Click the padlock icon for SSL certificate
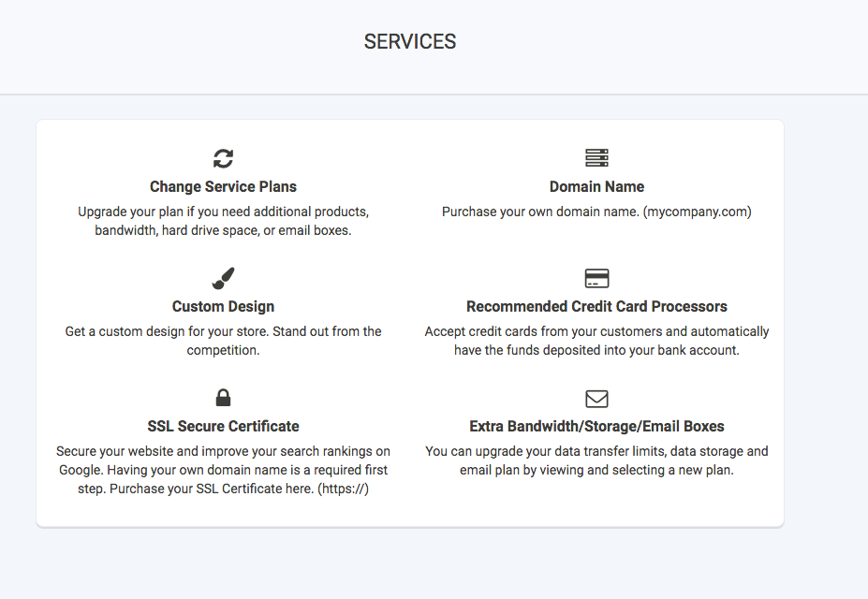The image size is (868, 599). [x=223, y=398]
